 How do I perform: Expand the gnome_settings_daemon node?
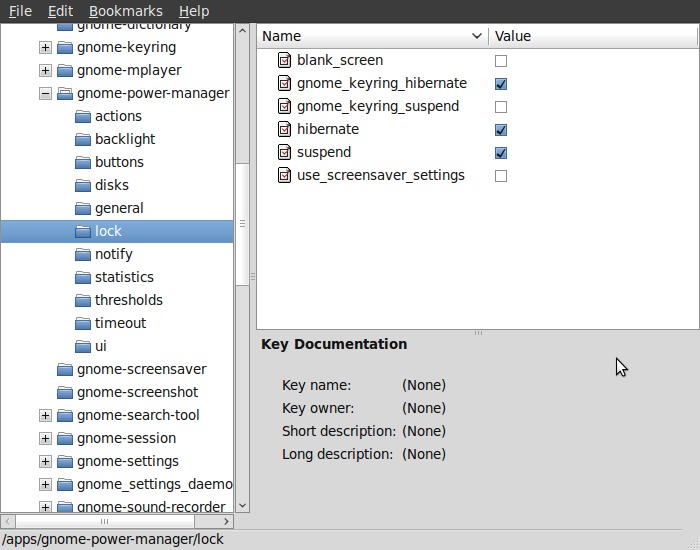45,484
